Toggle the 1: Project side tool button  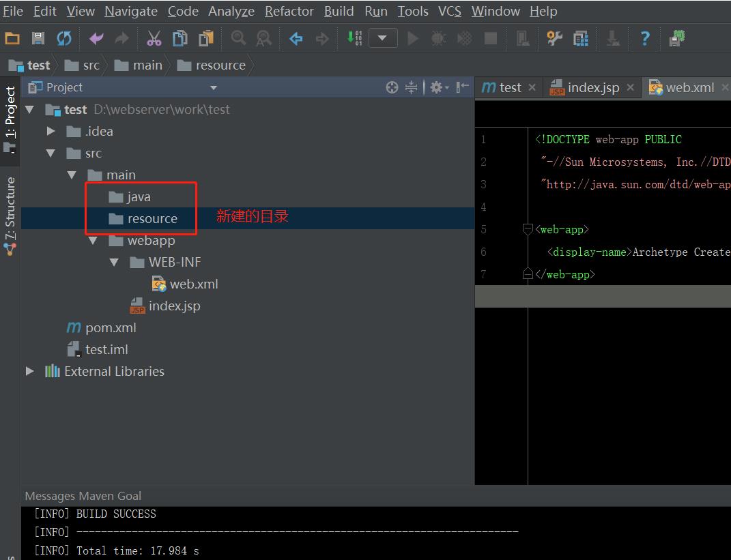(x=10, y=120)
